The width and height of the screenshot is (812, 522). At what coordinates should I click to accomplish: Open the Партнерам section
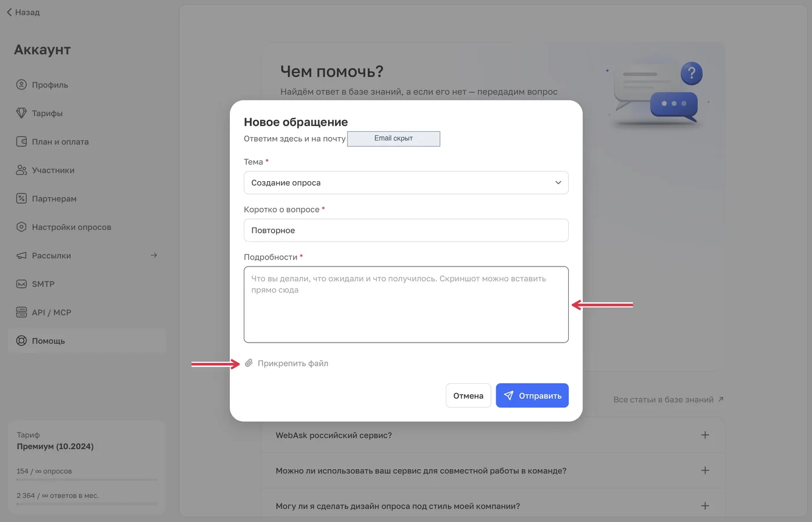(87, 199)
